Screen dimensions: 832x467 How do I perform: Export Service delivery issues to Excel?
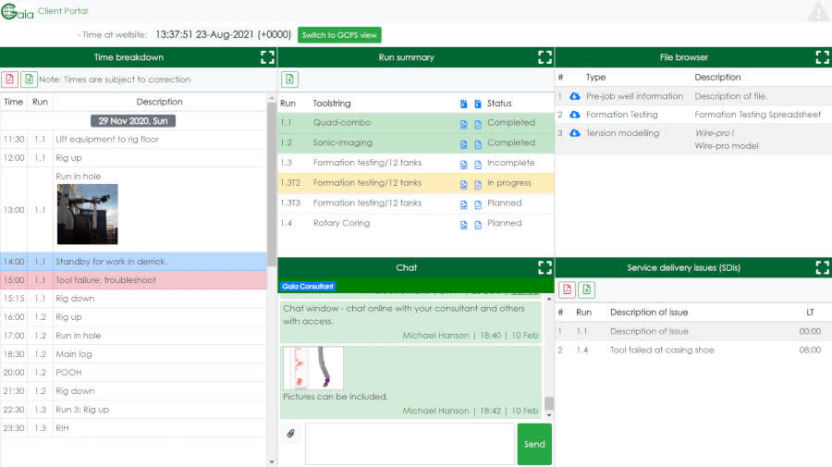[x=587, y=289]
